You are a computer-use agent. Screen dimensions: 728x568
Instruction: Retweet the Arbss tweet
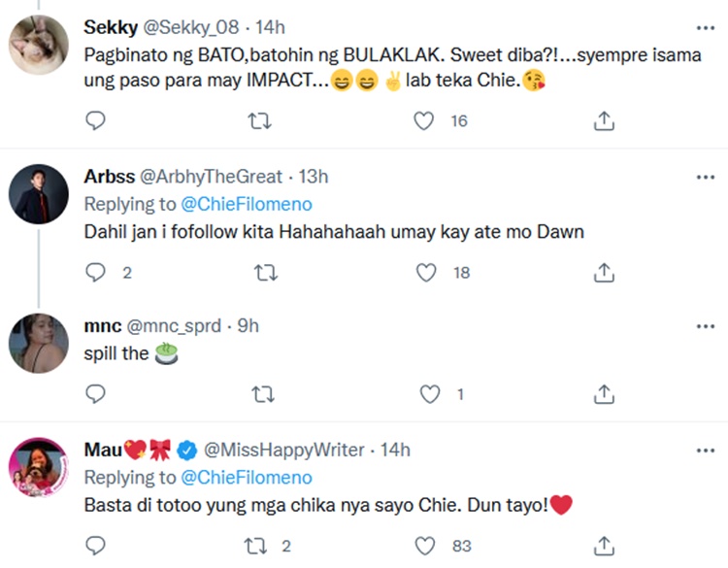pos(260,273)
